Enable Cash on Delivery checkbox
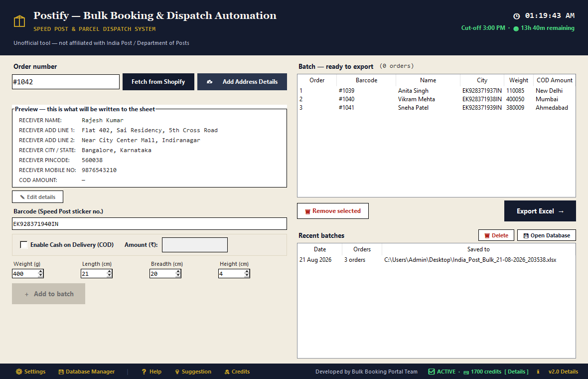The height and width of the screenshot is (379, 588). [x=23, y=245]
